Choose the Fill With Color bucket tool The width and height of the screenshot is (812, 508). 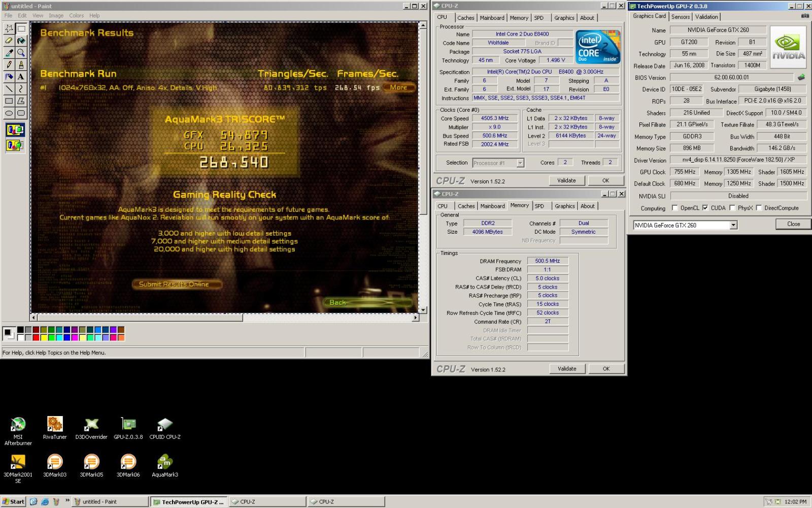click(21, 41)
